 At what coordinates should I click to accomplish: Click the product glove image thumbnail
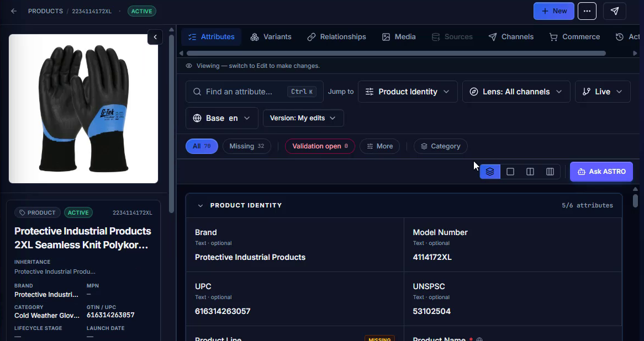pos(83,108)
